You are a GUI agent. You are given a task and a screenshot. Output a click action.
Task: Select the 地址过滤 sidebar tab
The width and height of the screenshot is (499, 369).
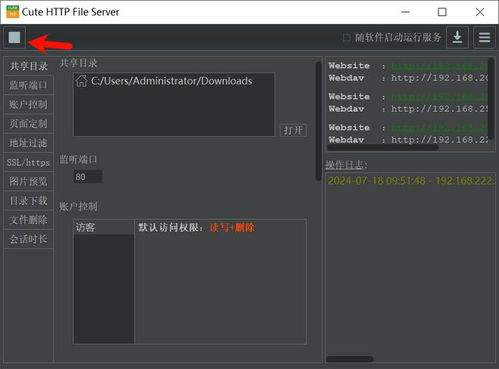point(28,143)
